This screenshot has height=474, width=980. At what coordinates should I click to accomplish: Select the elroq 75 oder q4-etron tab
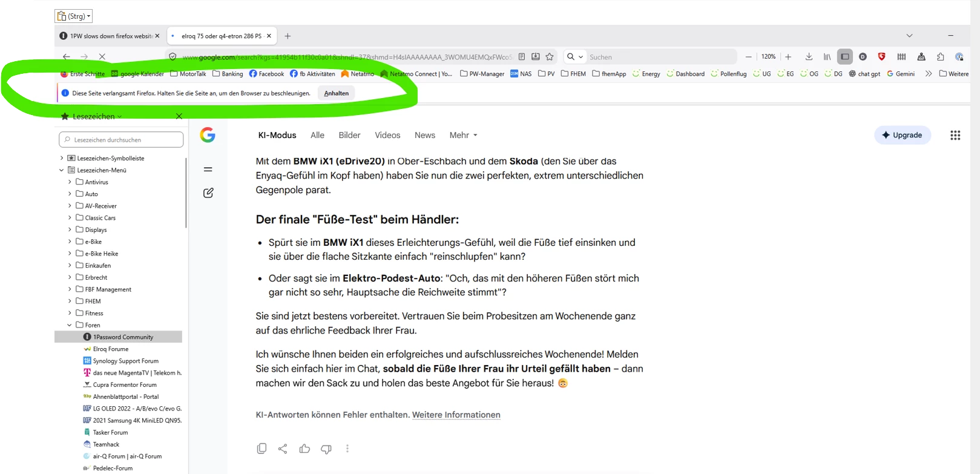pos(221,36)
